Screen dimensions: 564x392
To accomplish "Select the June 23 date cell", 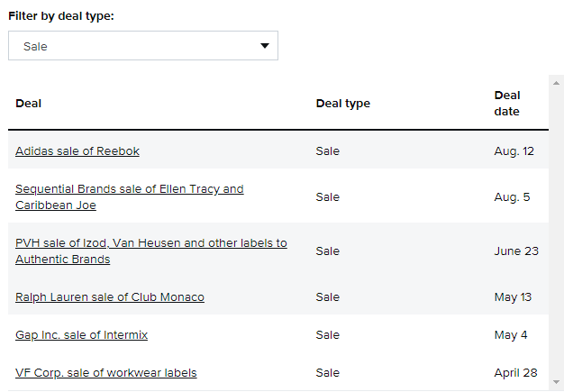I will click(516, 251).
